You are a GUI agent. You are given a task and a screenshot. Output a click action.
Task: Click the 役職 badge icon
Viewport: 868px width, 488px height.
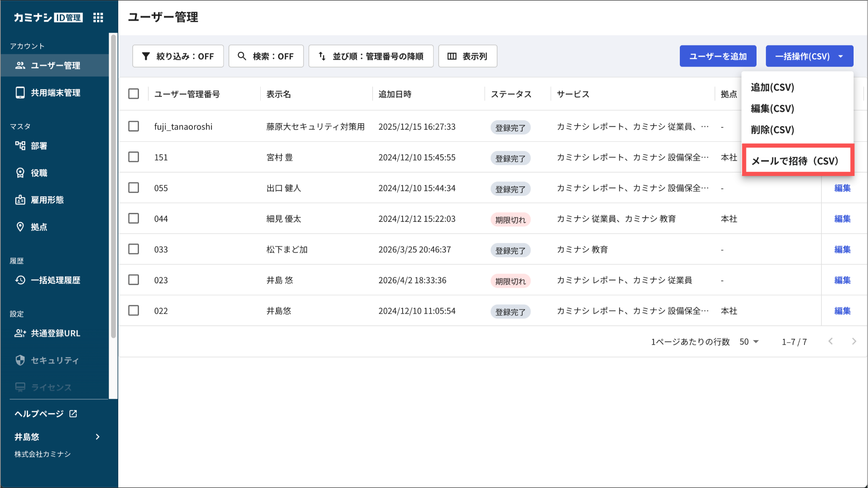[20, 173]
